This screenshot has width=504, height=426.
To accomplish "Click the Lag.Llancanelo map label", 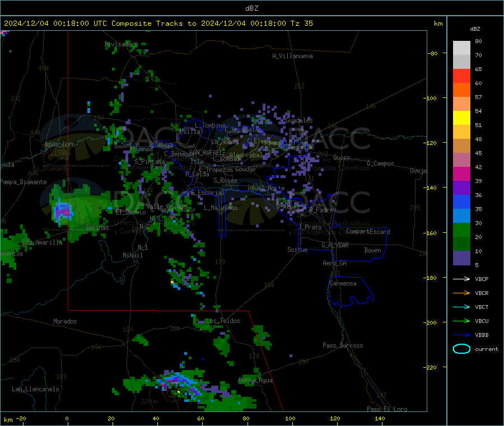I will pos(35,390).
